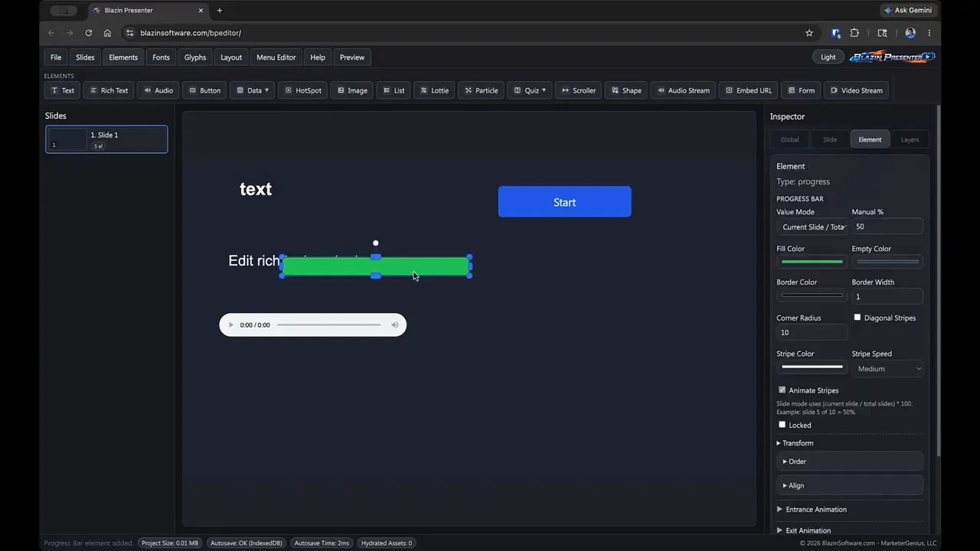Select the Slide 1 thumbnail

coord(106,139)
